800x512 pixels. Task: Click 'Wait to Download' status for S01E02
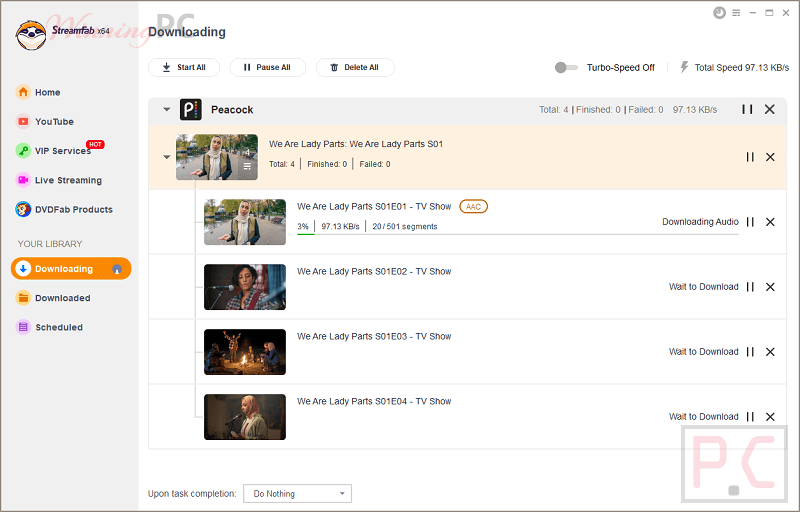704,287
